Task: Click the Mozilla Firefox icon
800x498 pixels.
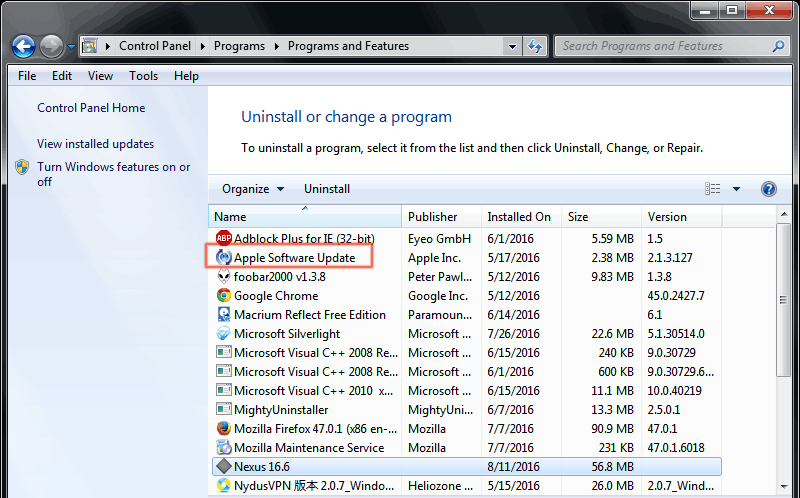Action: (223, 428)
